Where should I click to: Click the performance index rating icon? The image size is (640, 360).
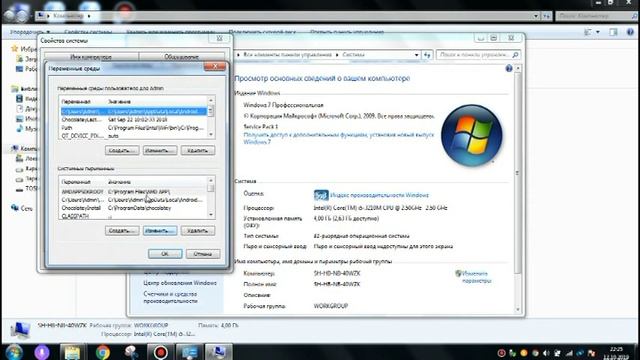click(x=321, y=195)
